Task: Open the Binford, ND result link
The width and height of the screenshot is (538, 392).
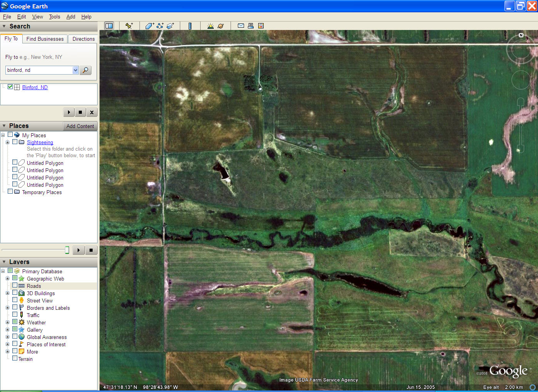Action: pyautogui.click(x=35, y=87)
